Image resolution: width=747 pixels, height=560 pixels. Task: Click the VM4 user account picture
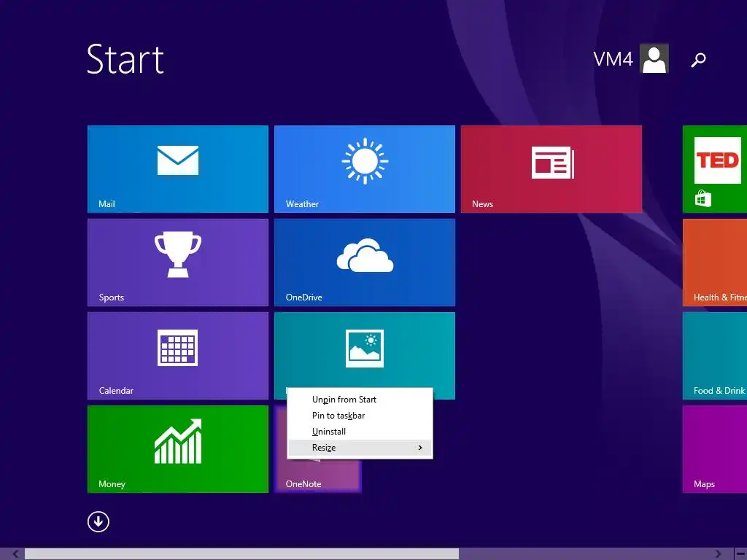pyautogui.click(x=654, y=58)
